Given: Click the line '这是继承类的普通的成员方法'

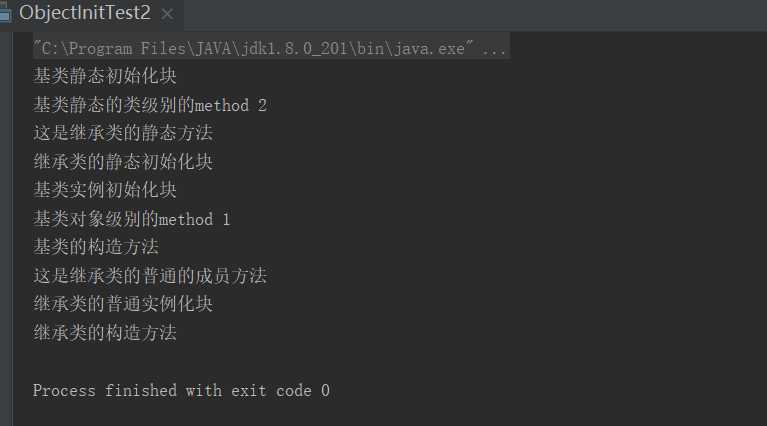Looking at the screenshot, I should pos(150,275).
